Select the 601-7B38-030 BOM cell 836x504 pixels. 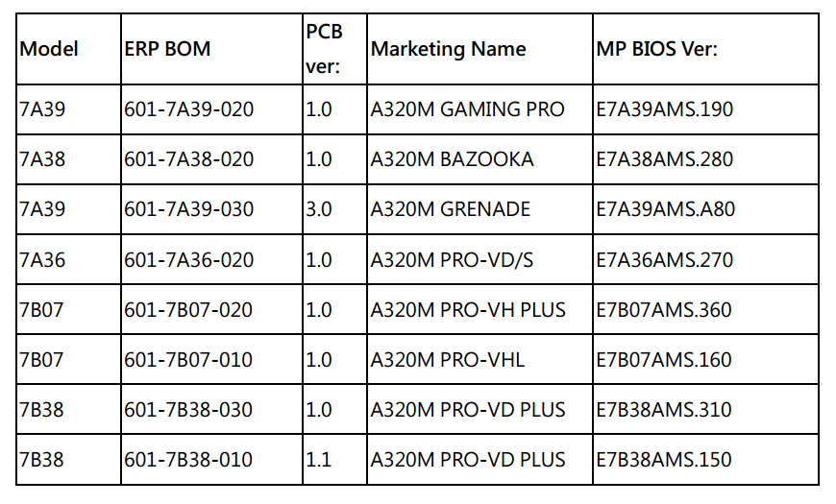(x=188, y=410)
